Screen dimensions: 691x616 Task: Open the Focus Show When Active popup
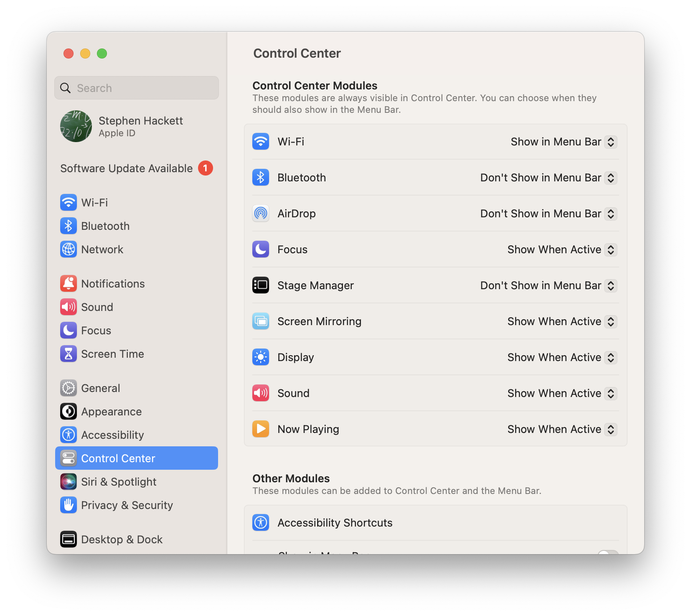(562, 250)
